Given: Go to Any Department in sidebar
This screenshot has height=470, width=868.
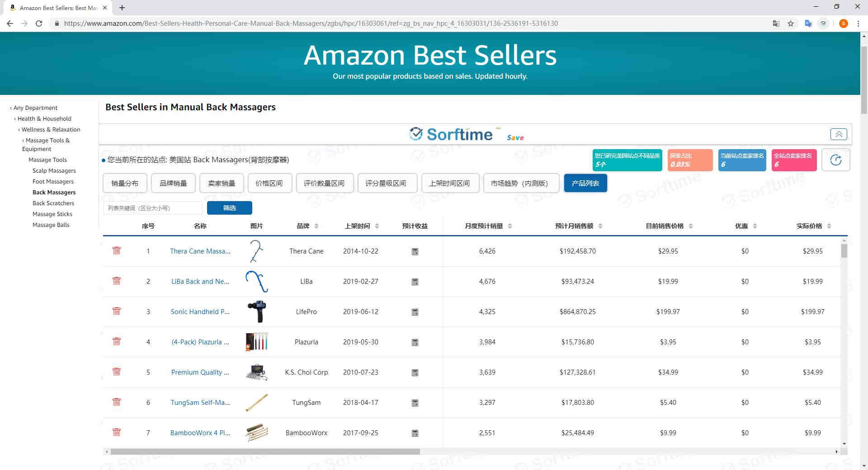Looking at the screenshot, I should pyautogui.click(x=35, y=108).
